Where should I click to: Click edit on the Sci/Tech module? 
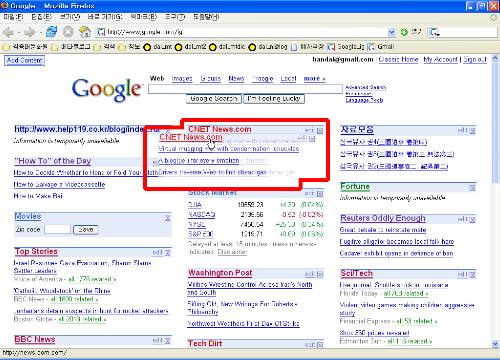[463, 275]
